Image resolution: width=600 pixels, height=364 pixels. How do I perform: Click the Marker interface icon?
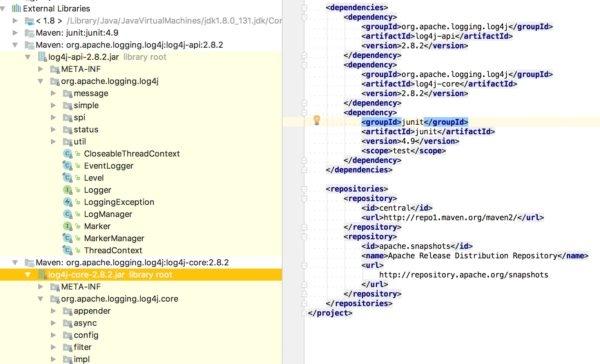[x=67, y=227]
